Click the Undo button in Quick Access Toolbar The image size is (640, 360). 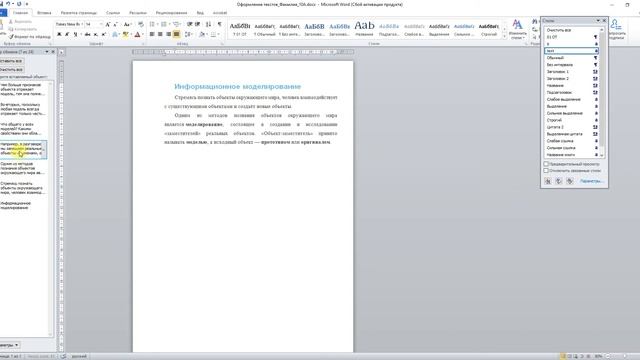tap(8, 4)
